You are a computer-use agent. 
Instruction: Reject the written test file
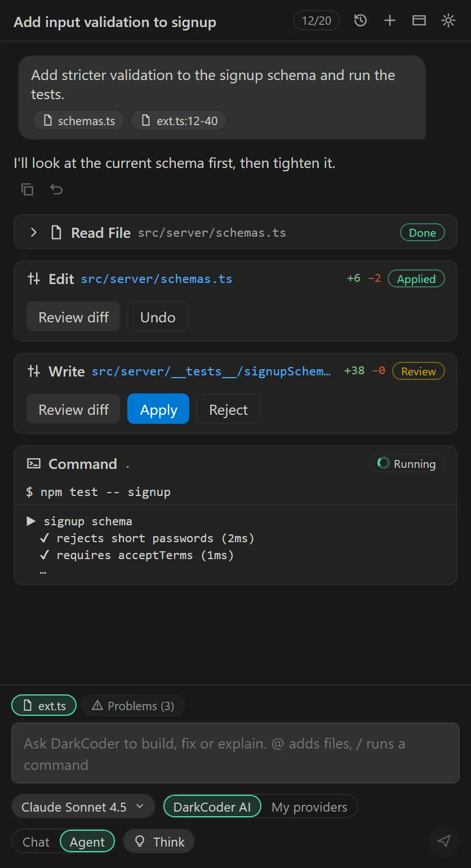(x=228, y=410)
